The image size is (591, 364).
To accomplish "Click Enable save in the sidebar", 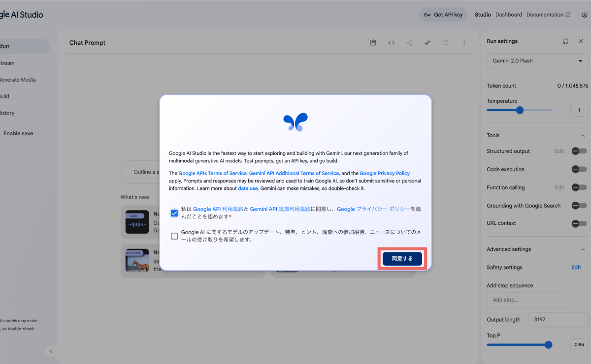I will [x=18, y=133].
